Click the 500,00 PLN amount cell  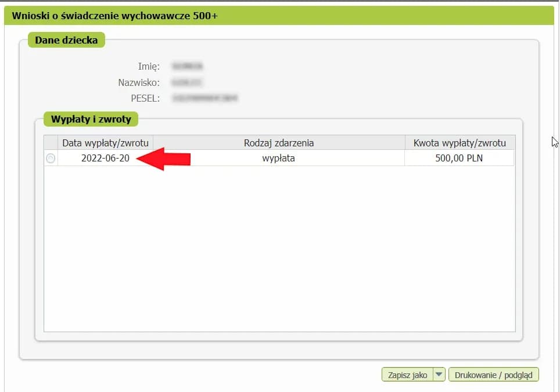459,158
